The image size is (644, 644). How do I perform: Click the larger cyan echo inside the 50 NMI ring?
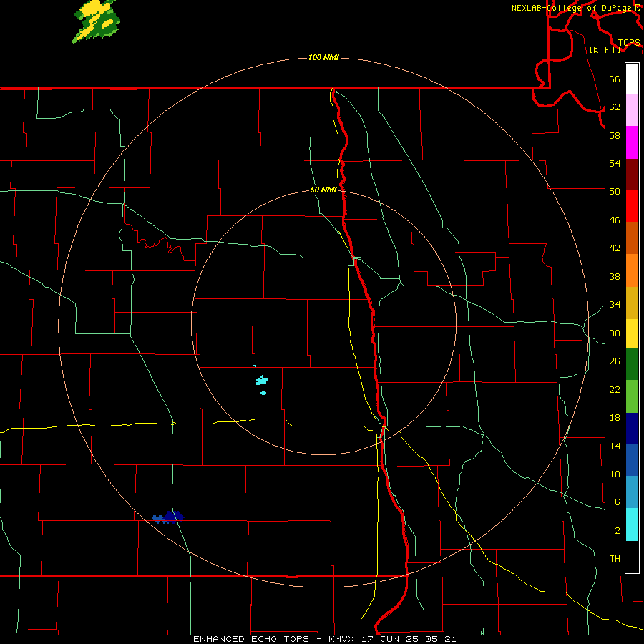pos(262,381)
